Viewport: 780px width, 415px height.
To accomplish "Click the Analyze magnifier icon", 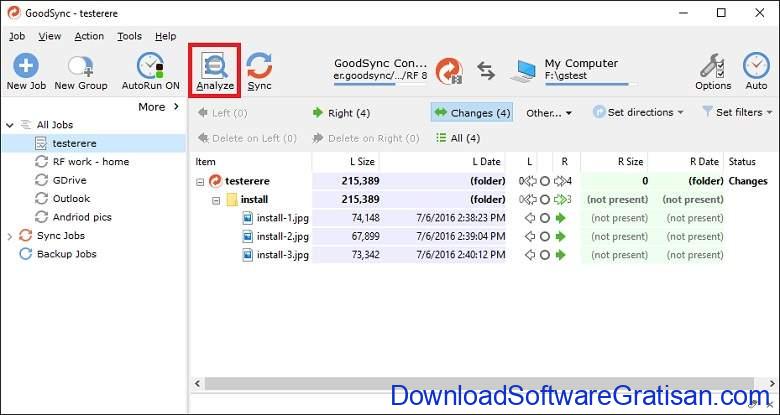I will [214, 66].
